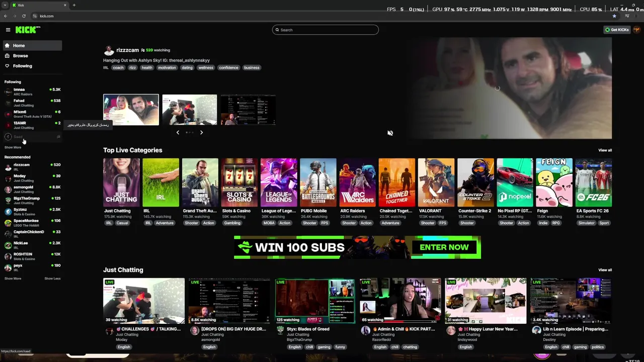Open new browser tab plus icon
644x362 pixels.
click(74, 5)
